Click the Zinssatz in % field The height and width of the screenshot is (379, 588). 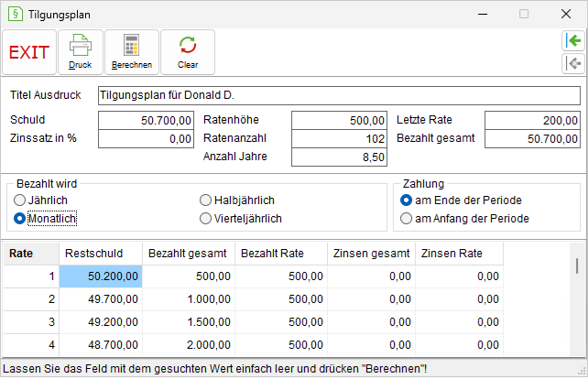(146, 139)
